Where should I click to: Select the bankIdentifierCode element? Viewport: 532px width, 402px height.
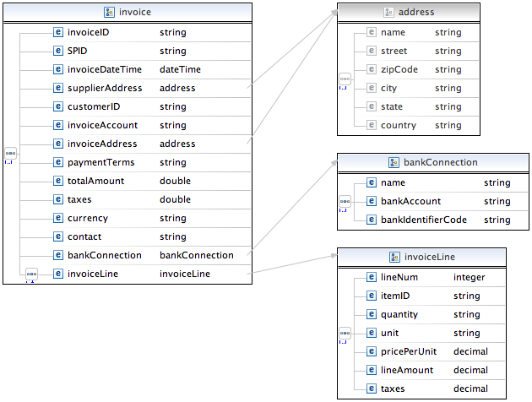[x=422, y=220]
